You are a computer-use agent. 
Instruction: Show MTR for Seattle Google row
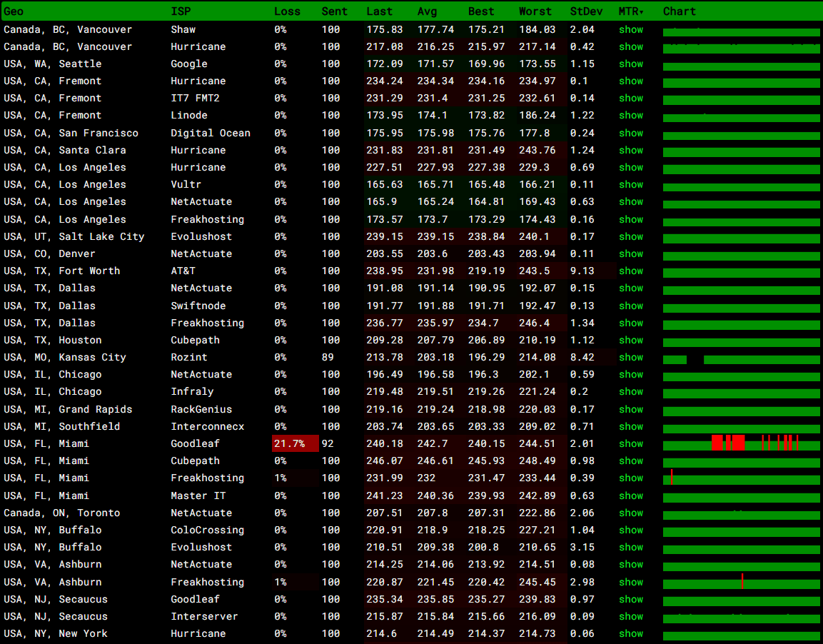pyautogui.click(x=631, y=64)
